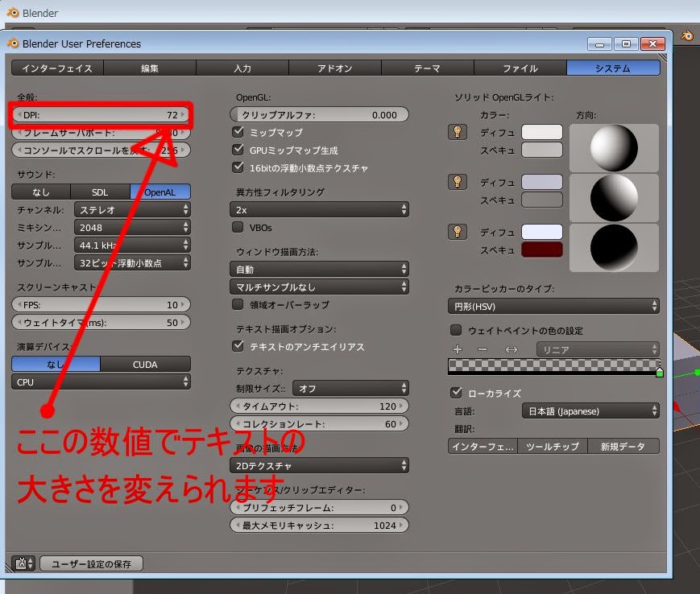Image resolution: width=700 pixels, height=594 pixels.
Task: Toggle the ミップマップ checkbox
Action: pos(238,132)
